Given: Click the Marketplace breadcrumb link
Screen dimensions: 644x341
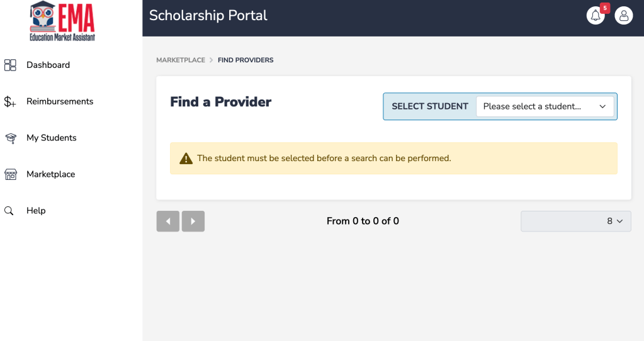Looking at the screenshot, I should tap(181, 60).
